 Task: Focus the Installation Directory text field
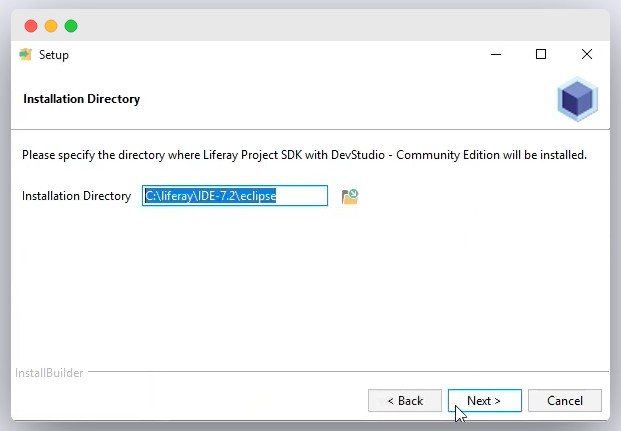coord(235,196)
